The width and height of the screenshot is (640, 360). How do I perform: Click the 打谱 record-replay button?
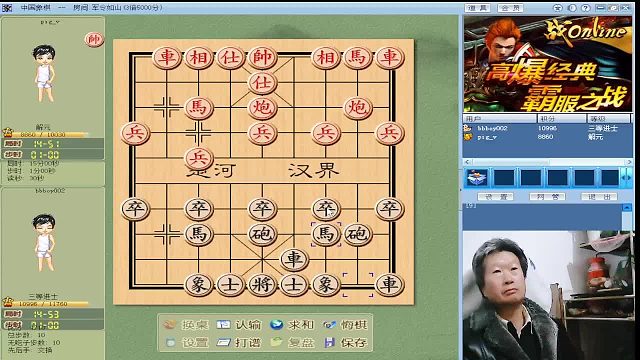239,342
